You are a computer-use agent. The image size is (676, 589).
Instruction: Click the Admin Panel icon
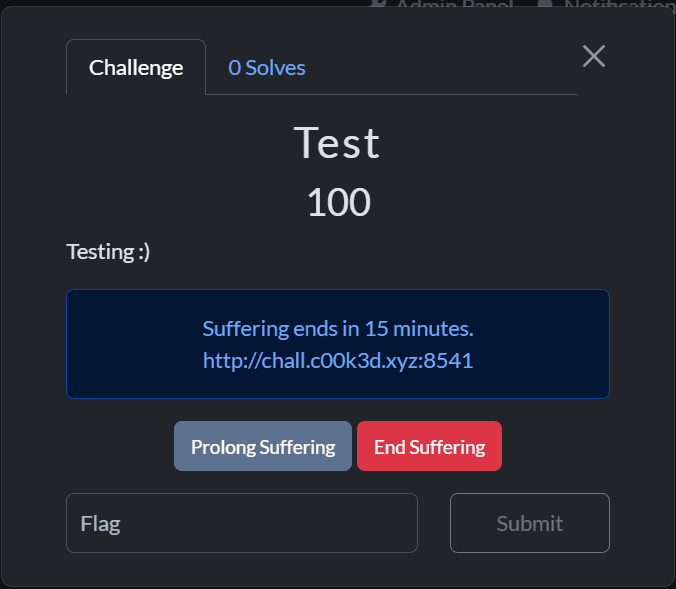(x=379, y=5)
